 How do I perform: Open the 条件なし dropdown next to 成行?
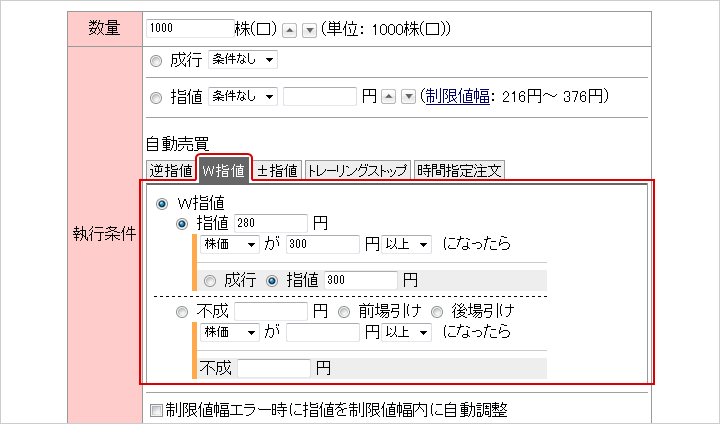coord(243,60)
